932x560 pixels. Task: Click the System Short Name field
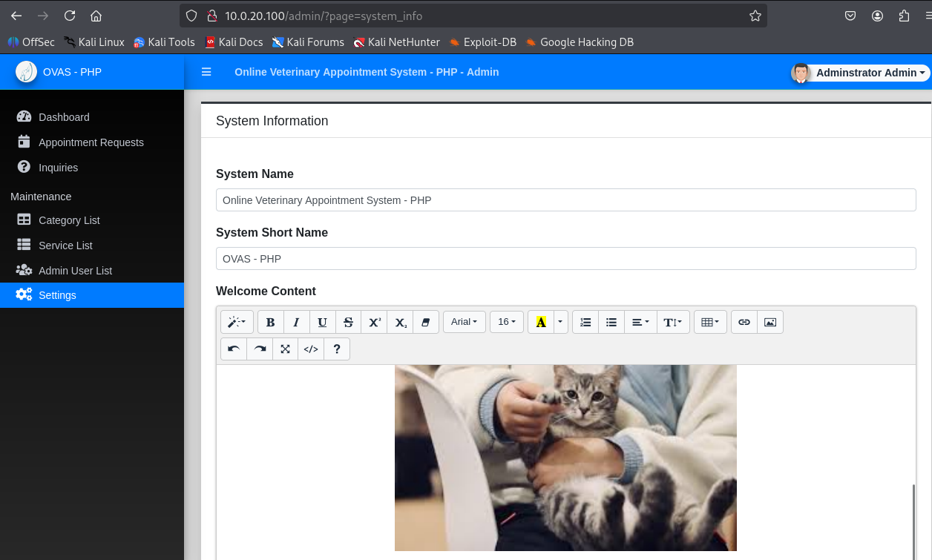pos(565,259)
